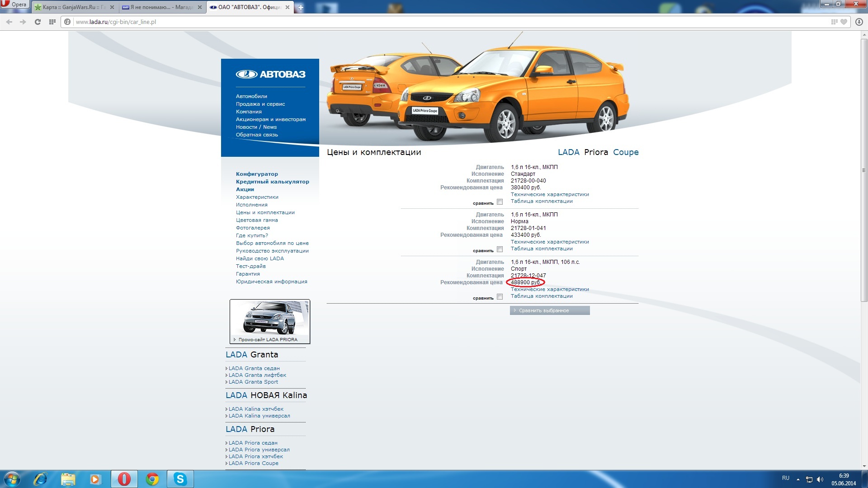Viewport: 868px width, 488px height.
Task: Add page to Speed Dial via address bar grid icon
Action: pyautogui.click(x=834, y=22)
